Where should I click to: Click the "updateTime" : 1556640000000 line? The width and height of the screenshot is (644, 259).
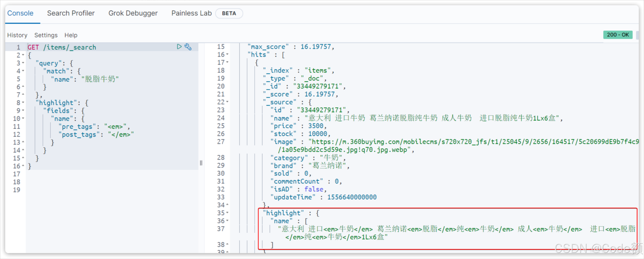[323, 197]
